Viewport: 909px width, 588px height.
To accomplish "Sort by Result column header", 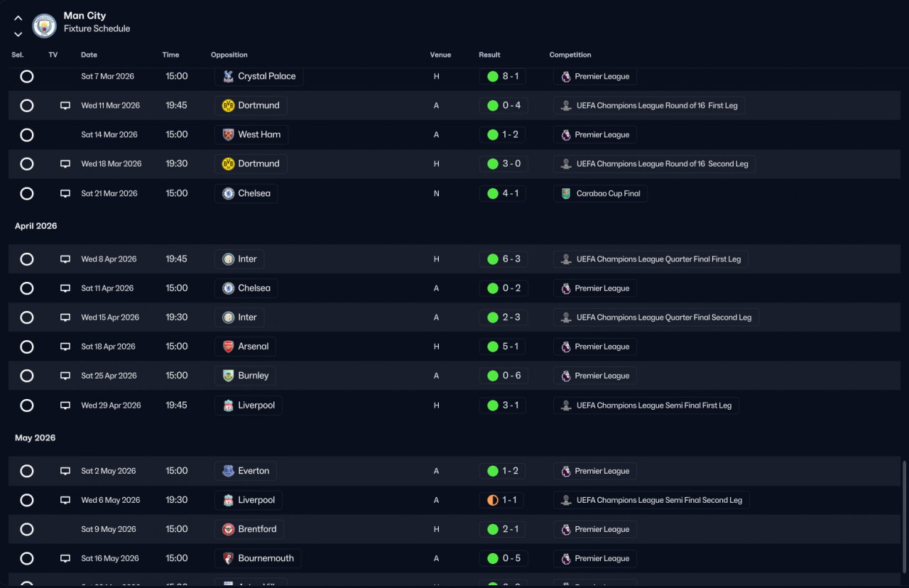I will point(489,55).
